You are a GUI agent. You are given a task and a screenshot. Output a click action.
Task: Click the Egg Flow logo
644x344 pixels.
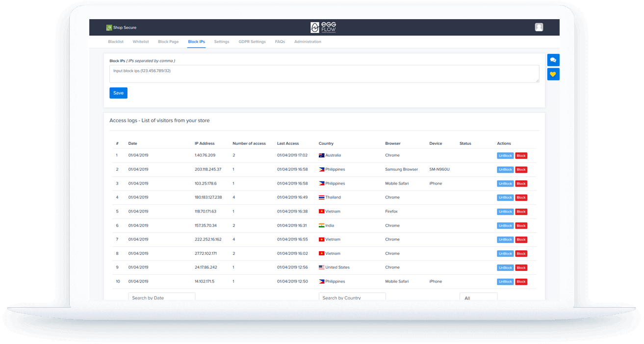tap(324, 27)
